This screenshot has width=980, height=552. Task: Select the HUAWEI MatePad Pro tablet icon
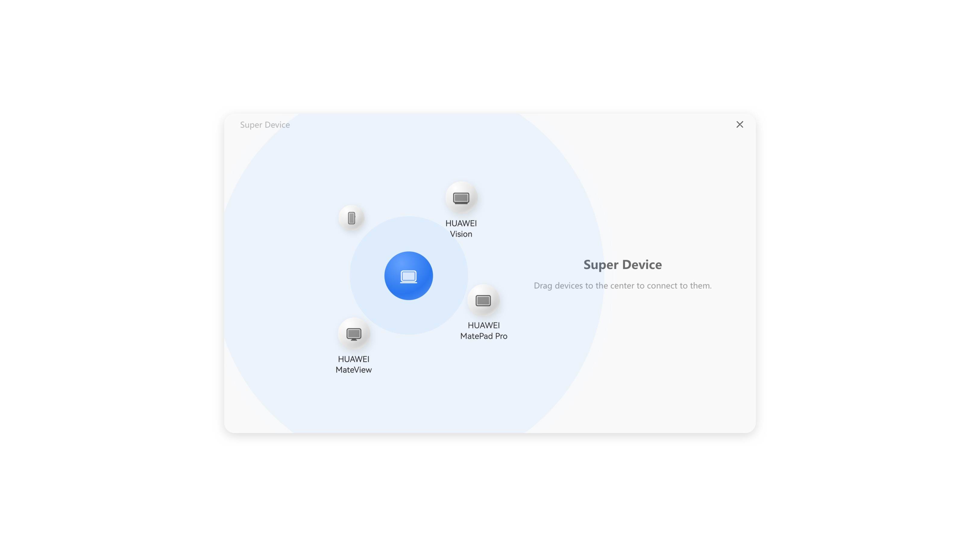[x=483, y=300]
